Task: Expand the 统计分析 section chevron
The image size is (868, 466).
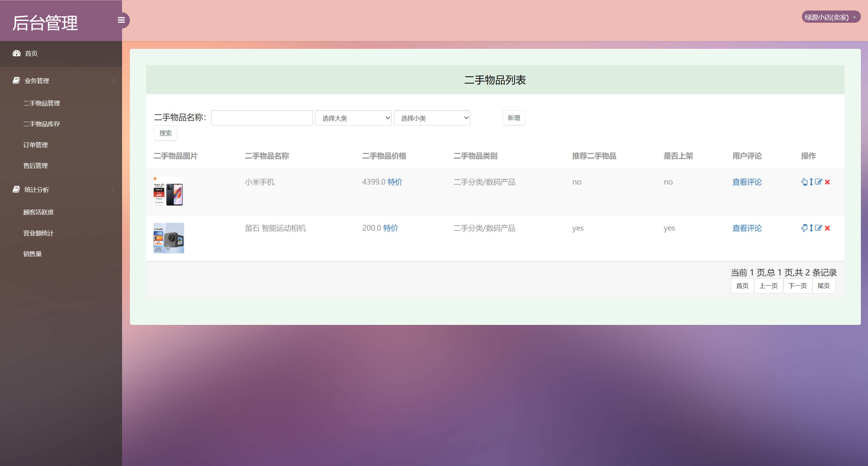Action: 114,190
